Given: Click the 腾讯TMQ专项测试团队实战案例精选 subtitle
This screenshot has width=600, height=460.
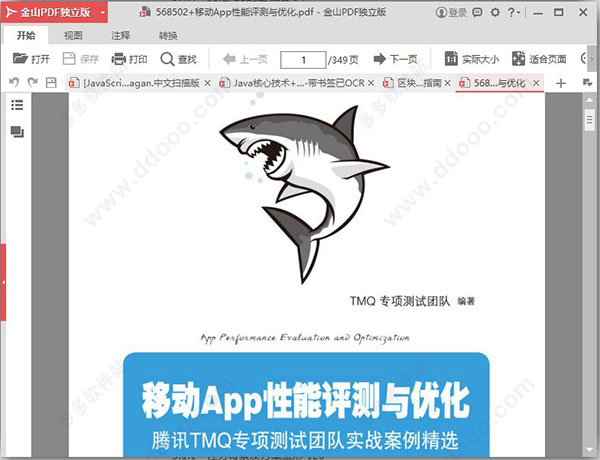Looking at the screenshot, I should (305, 439).
